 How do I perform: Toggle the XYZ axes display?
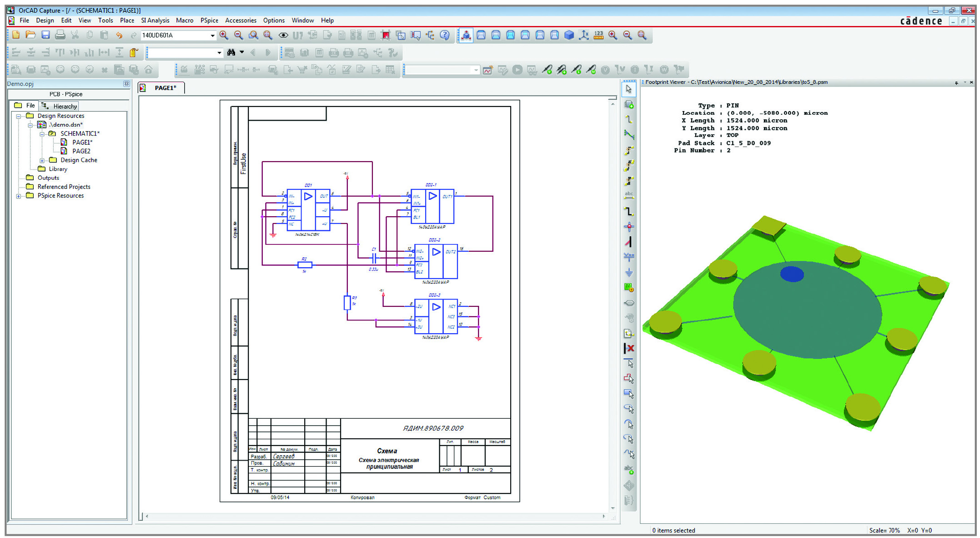pyautogui.click(x=584, y=35)
